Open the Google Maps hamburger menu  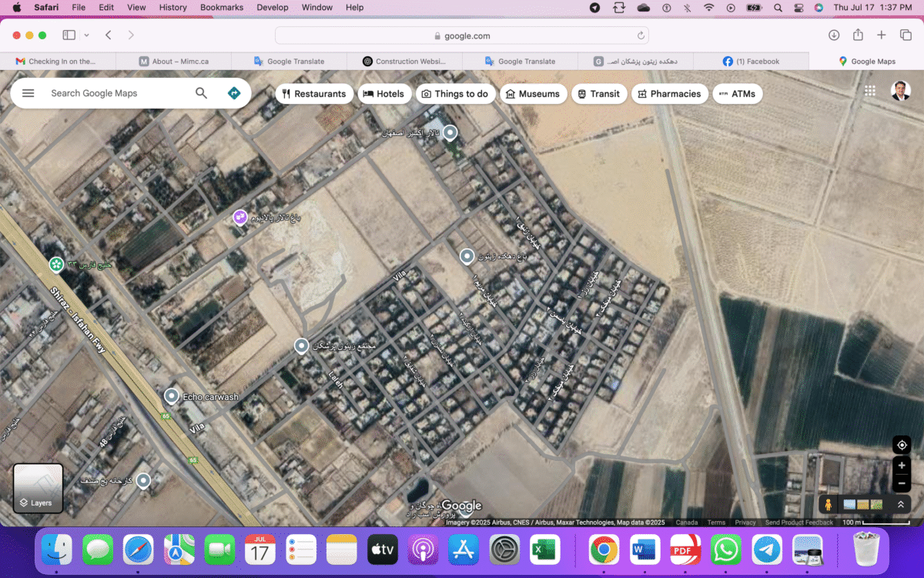[x=28, y=93]
